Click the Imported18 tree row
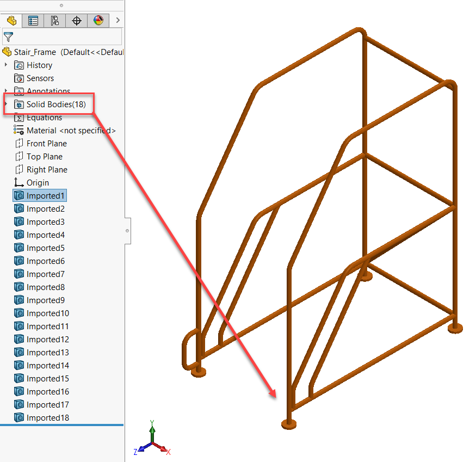The image size is (476, 462). [x=41, y=418]
